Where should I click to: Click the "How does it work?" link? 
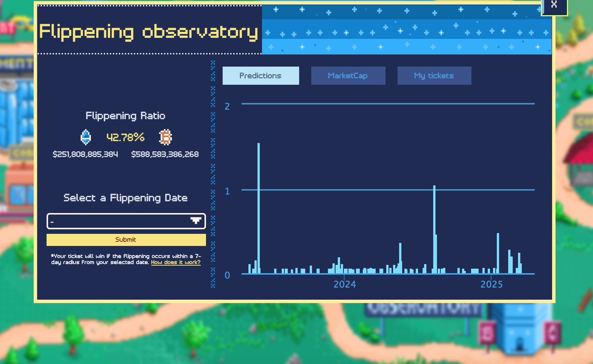pyautogui.click(x=176, y=262)
